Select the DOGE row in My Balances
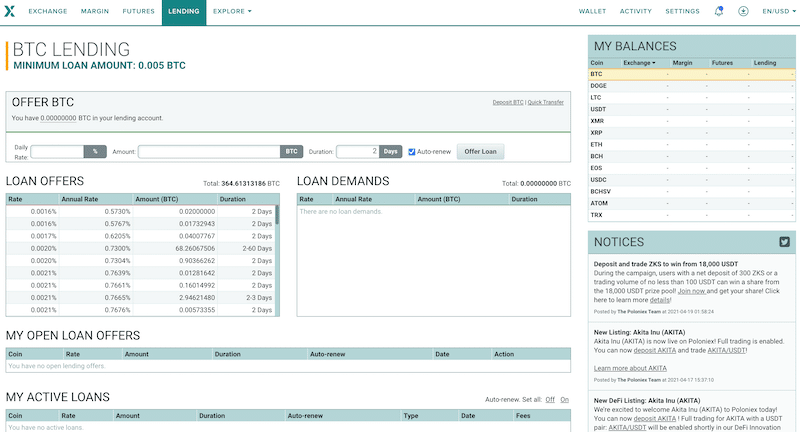 [x=691, y=86]
